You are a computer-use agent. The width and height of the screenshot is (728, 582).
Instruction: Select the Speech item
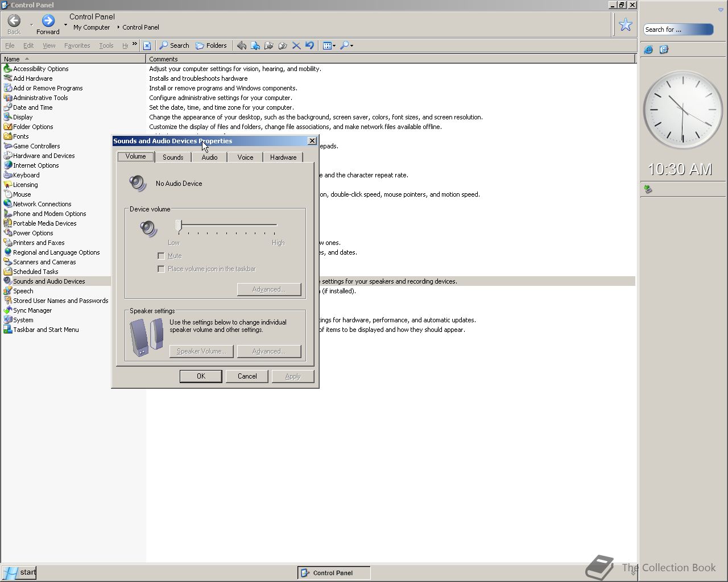pyautogui.click(x=18, y=291)
